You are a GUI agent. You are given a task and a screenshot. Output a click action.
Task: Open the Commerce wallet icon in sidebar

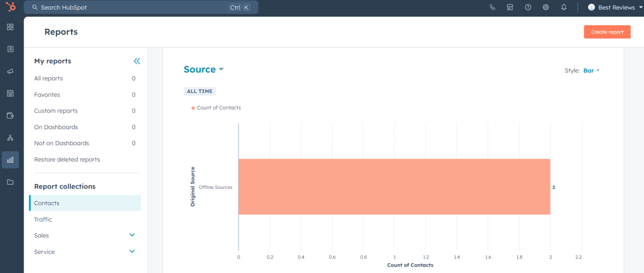coord(10,116)
